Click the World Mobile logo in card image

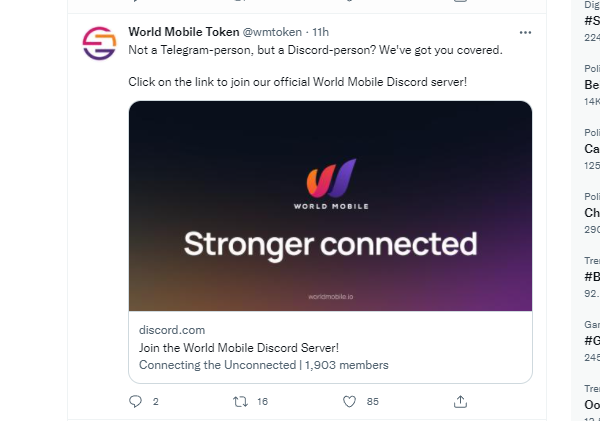(331, 184)
